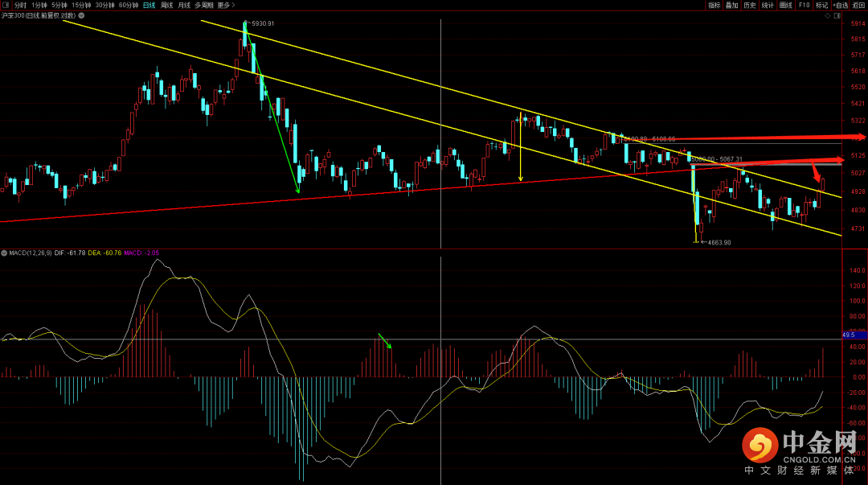This screenshot has height=485, width=868.
Task: Open the MACD indicator settings circle icon
Action: click(x=4, y=253)
